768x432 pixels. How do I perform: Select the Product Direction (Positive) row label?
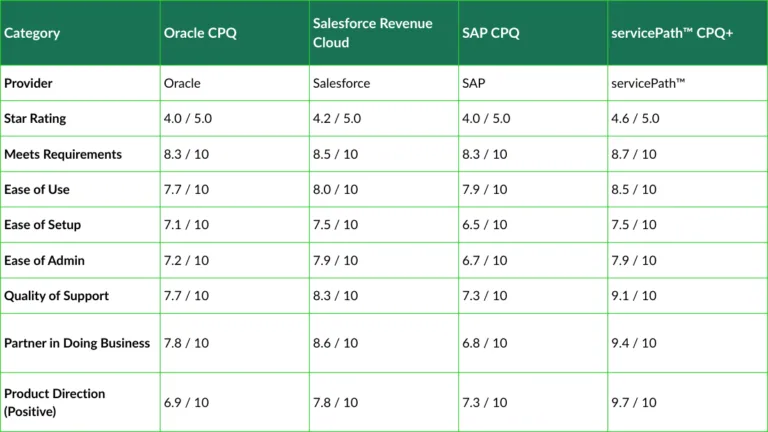[54, 402]
